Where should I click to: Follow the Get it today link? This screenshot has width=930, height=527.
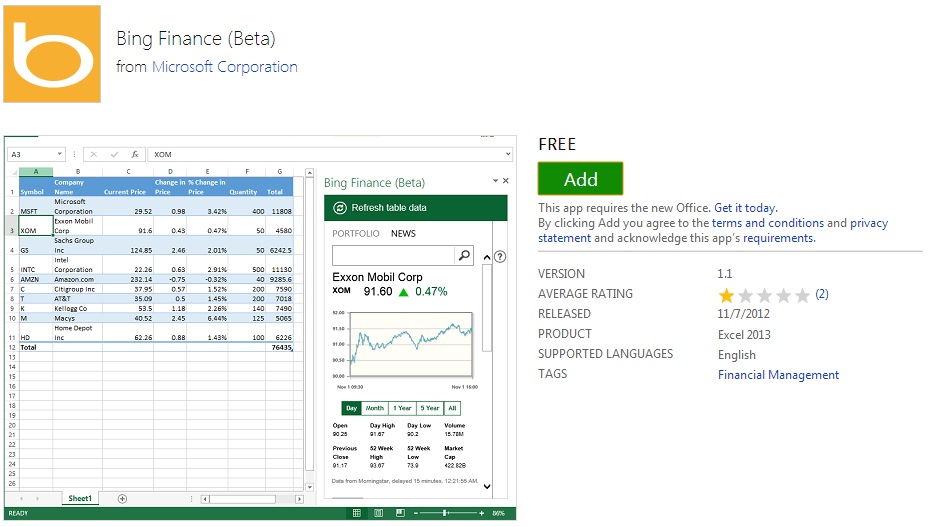click(x=745, y=208)
